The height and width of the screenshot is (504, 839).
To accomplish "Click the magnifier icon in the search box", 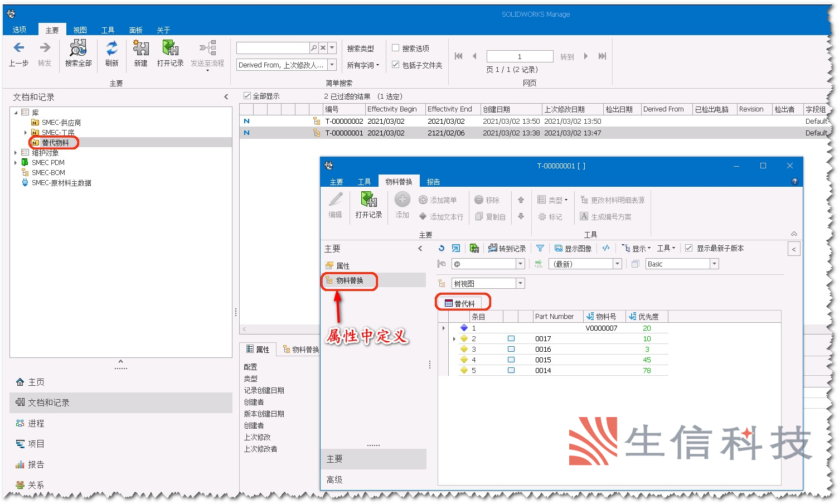I will pyautogui.click(x=314, y=48).
